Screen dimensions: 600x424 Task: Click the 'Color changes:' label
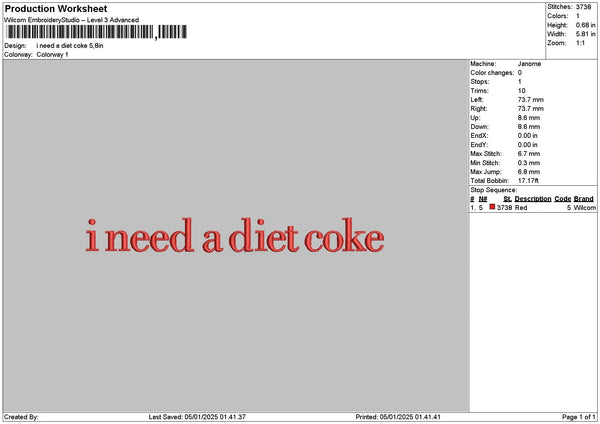[492, 73]
